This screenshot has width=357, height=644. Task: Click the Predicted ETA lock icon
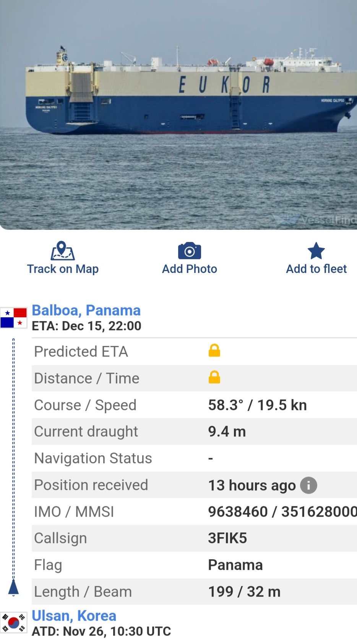tap(214, 350)
